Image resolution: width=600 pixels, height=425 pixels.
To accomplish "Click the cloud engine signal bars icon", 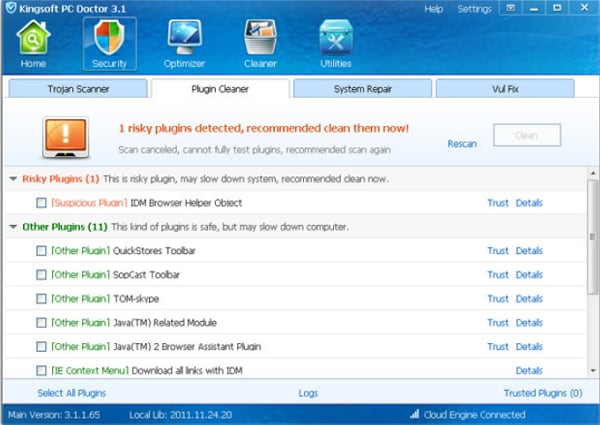I will 414,414.
